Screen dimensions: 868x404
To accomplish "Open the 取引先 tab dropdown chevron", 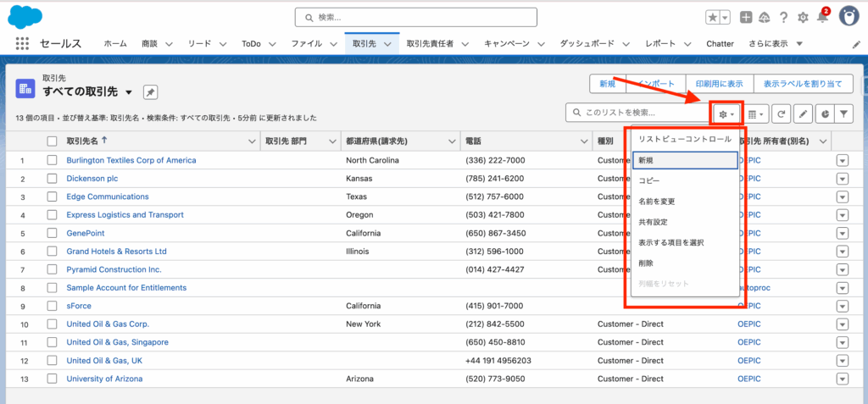I will coord(387,44).
